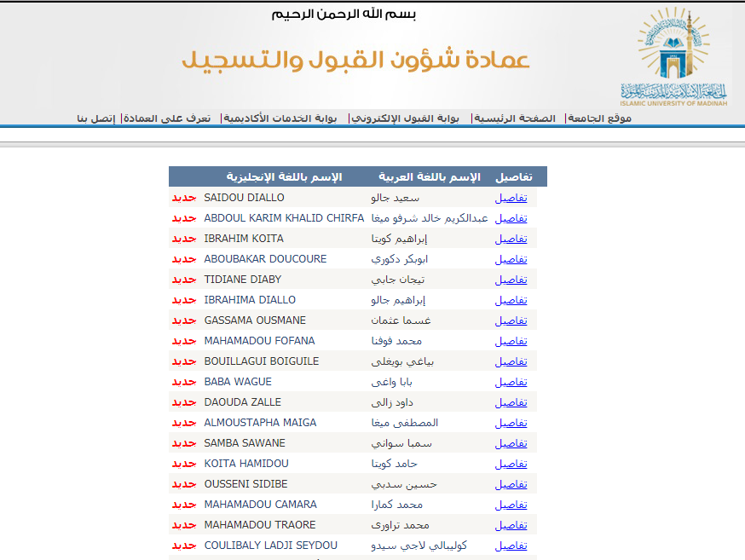View the تفاصيل link for MAHAMADOU TRAORE
Viewport: 745px width, 560px height.
511,524
